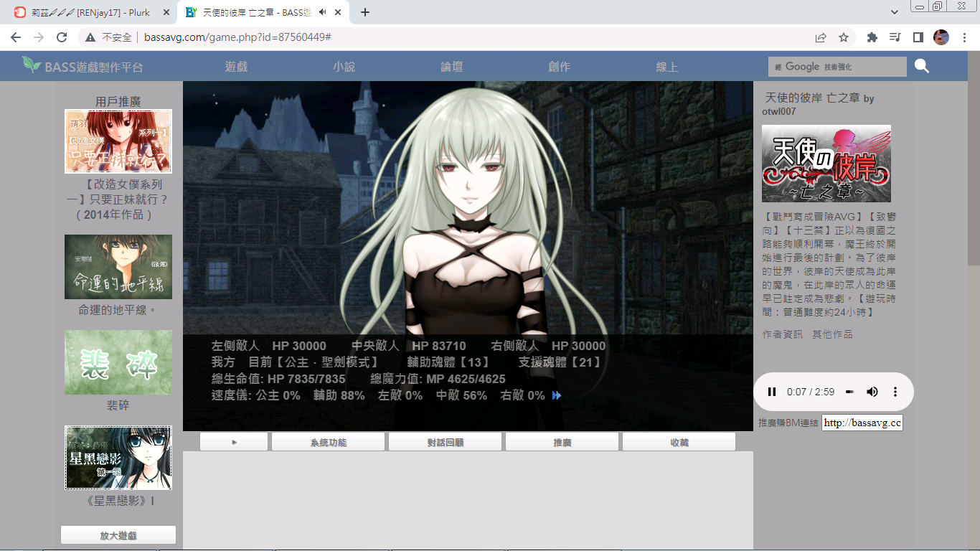This screenshot has height=551, width=980.
Task: Click the play arrow button below game
Action: [x=234, y=442]
